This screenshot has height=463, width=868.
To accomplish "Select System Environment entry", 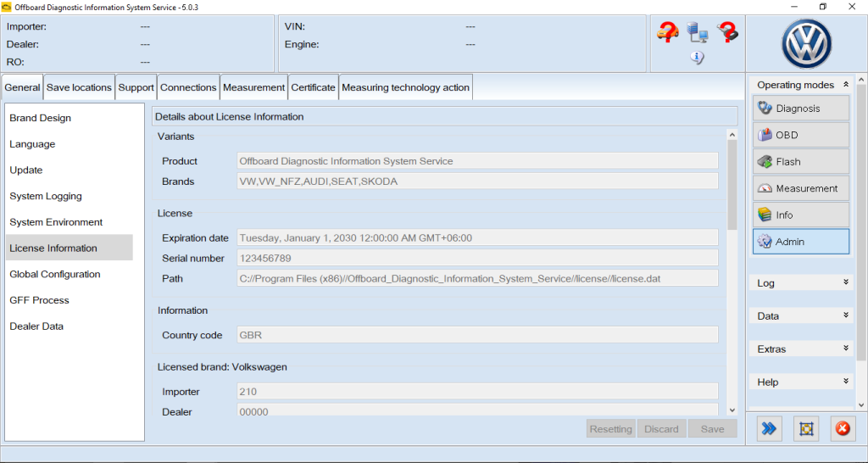I will [x=70, y=222].
